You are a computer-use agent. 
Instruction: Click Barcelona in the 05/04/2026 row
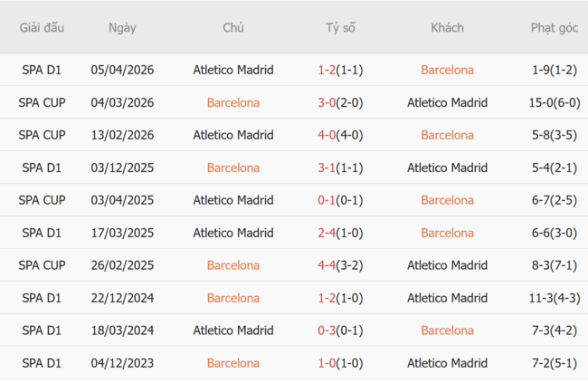(447, 70)
